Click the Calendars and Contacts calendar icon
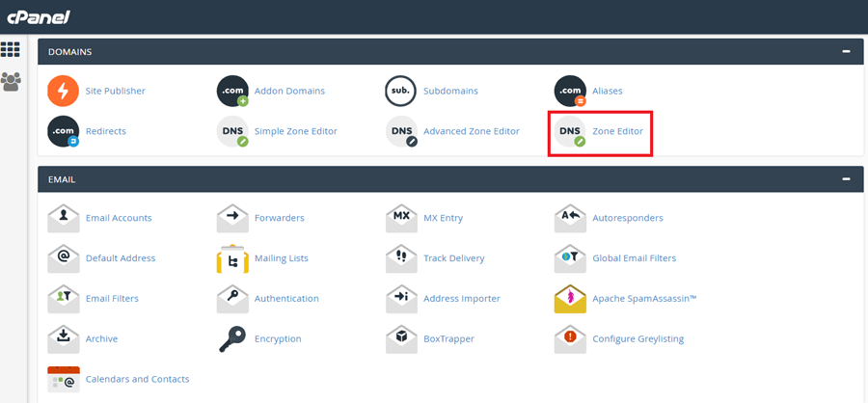This screenshot has width=868, height=403. coord(63,379)
